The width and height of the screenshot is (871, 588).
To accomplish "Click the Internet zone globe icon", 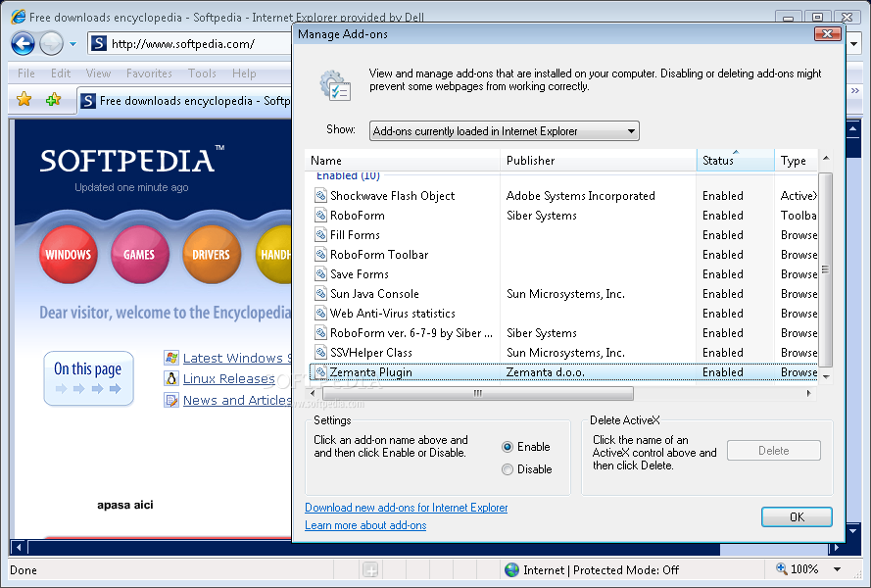I will coord(511,569).
